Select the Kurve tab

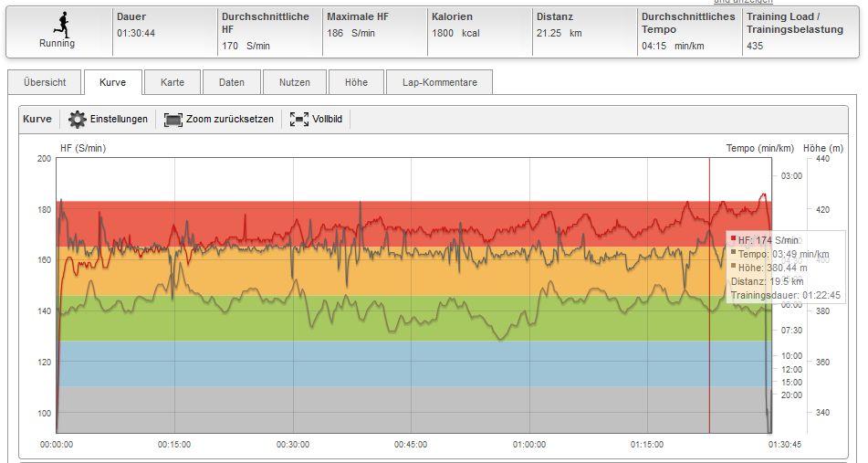coord(114,82)
